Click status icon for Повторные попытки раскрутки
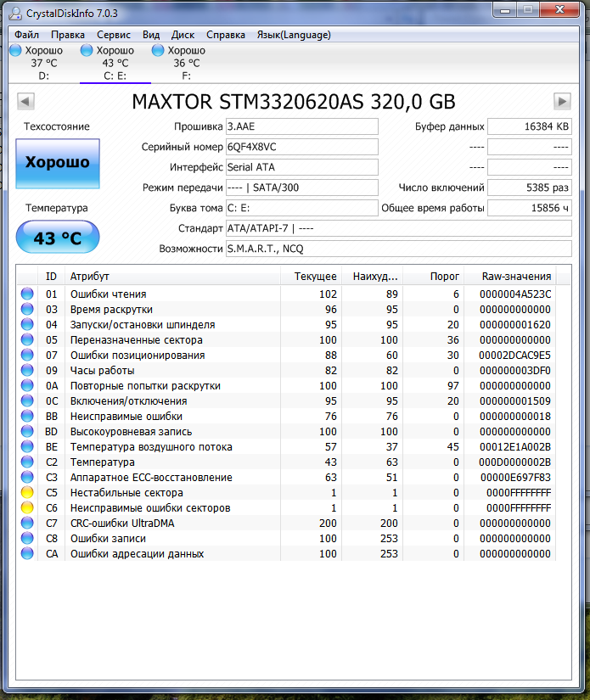 [27, 385]
